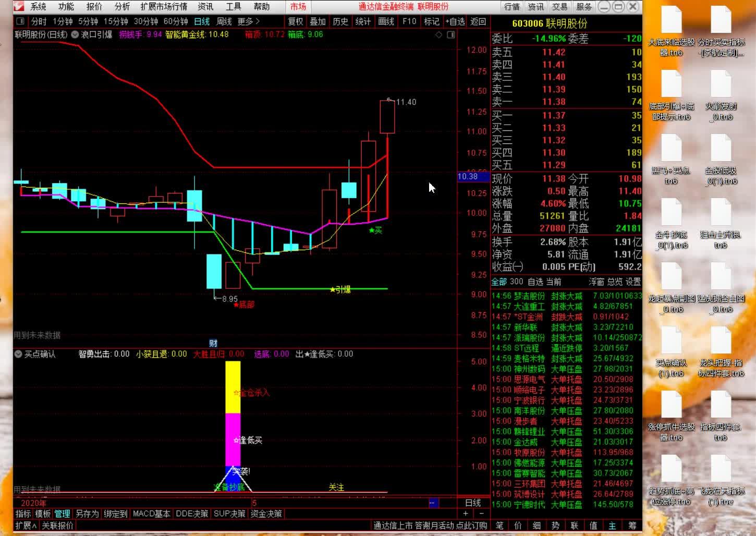This screenshot has width=756, height=536.
Task: Click 设置 in the tick list header
Action: point(633,282)
